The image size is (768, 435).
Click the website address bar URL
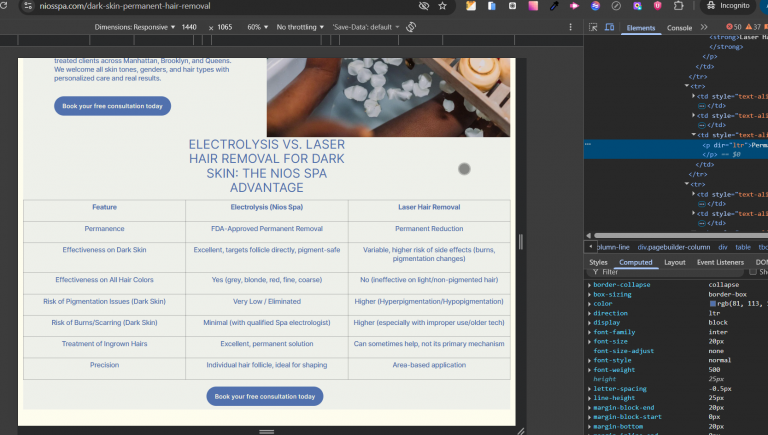coord(125,6)
